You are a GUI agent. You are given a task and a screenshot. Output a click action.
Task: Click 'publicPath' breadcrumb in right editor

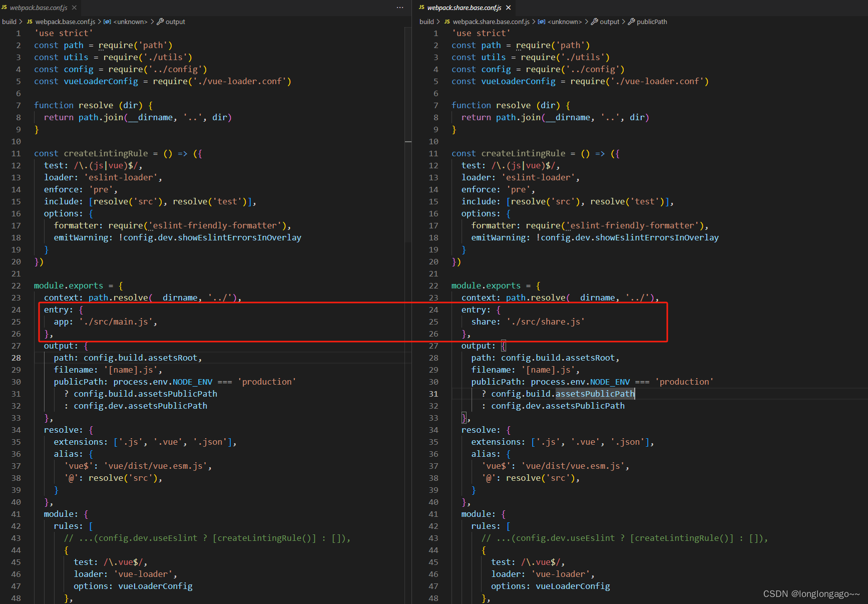point(652,22)
